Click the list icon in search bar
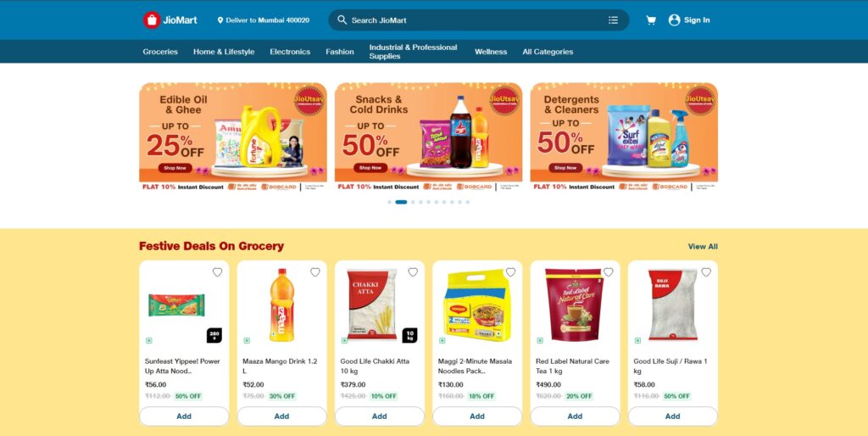Viewport: 868px width, 436px height. coord(613,20)
